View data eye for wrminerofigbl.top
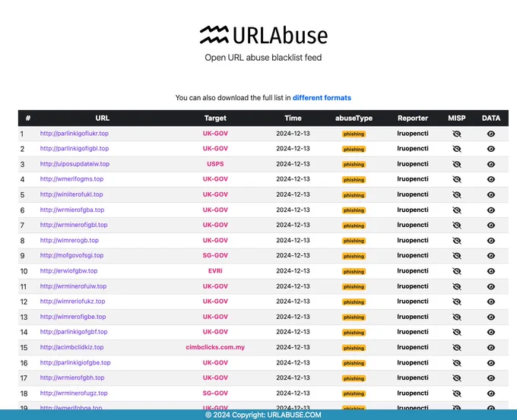Image resolution: width=517 pixels, height=420 pixels. click(x=491, y=226)
